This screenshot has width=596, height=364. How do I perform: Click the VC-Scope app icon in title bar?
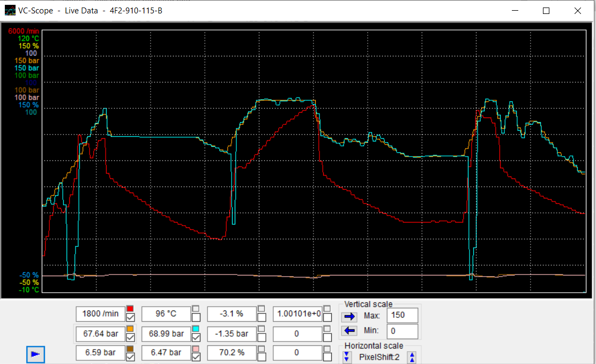[x=10, y=10]
